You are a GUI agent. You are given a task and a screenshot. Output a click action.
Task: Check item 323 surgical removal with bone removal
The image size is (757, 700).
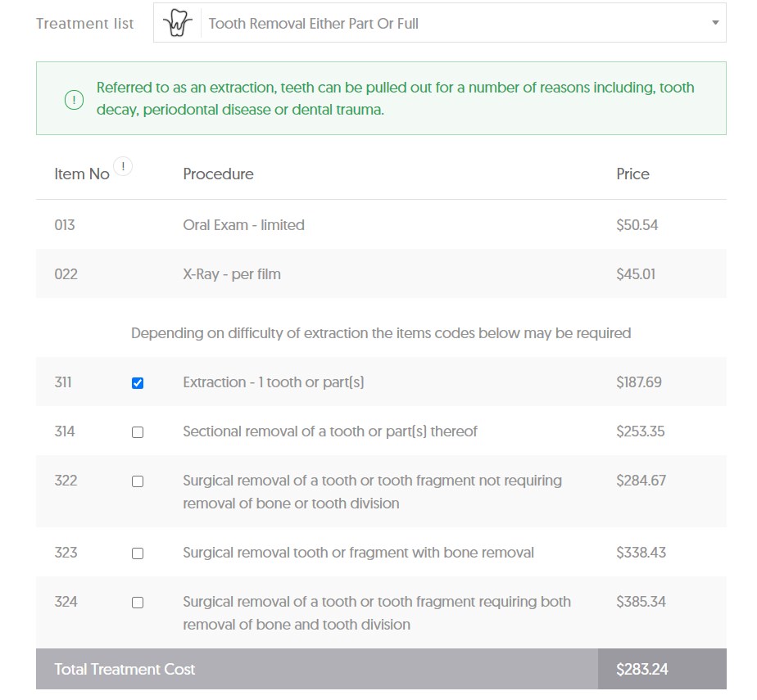[x=138, y=553]
